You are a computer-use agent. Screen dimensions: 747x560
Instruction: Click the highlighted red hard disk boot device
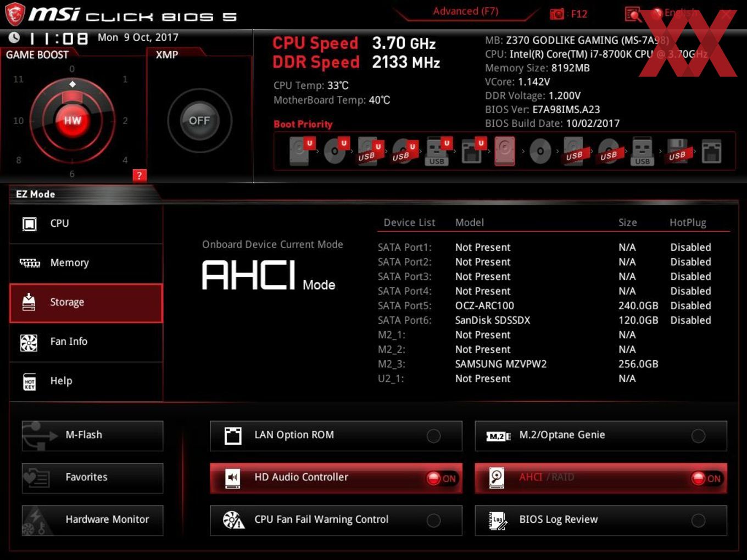[x=505, y=152]
